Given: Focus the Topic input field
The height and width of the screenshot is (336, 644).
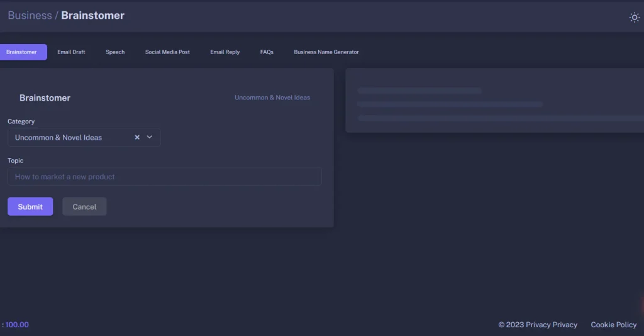Looking at the screenshot, I should pyautogui.click(x=164, y=177).
